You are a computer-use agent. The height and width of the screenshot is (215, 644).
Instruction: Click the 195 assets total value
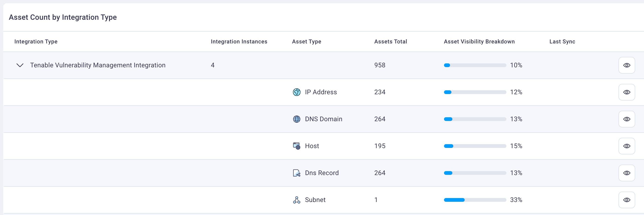click(380, 146)
